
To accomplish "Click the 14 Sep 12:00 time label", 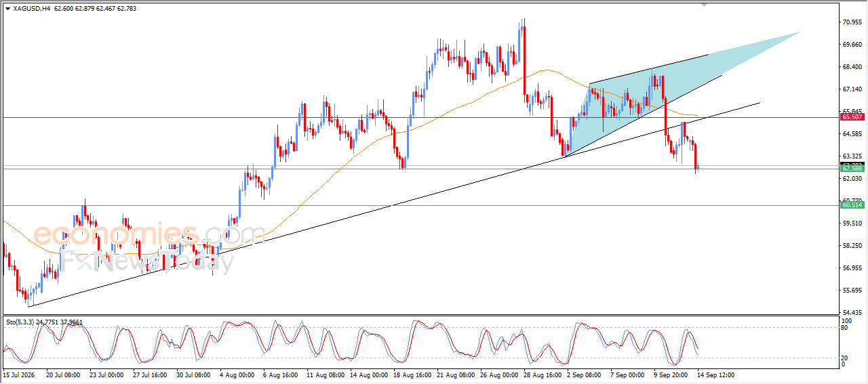I will (x=714, y=375).
